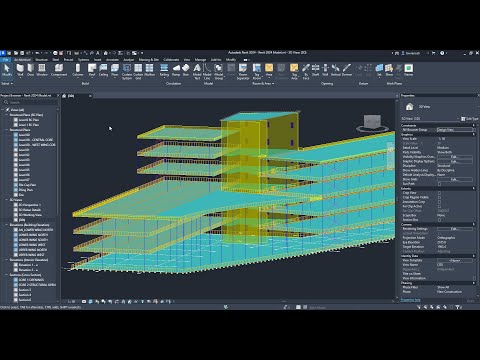Toggle Crop Region Visible checkbox
The height and width of the screenshot is (360, 480).
(439, 197)
